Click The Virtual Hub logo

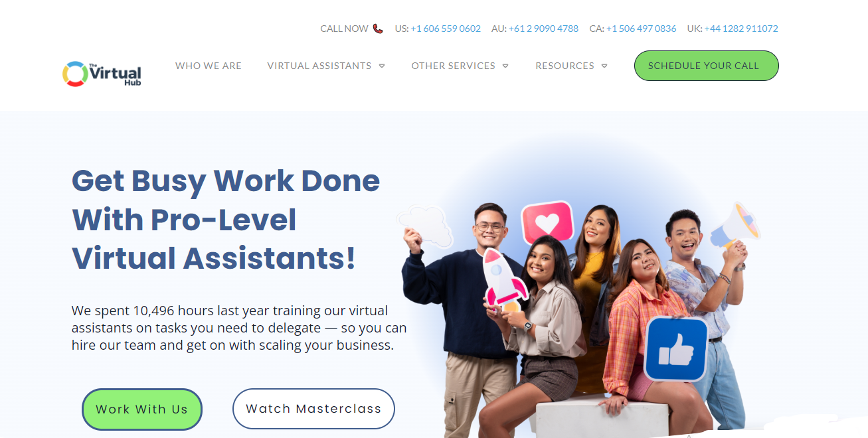pyautogui.click(x=102, y=74)
